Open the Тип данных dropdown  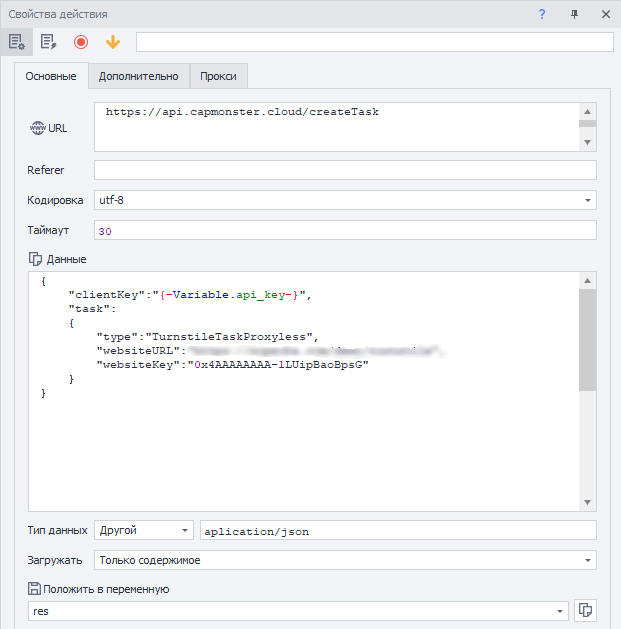pos(185,530)
